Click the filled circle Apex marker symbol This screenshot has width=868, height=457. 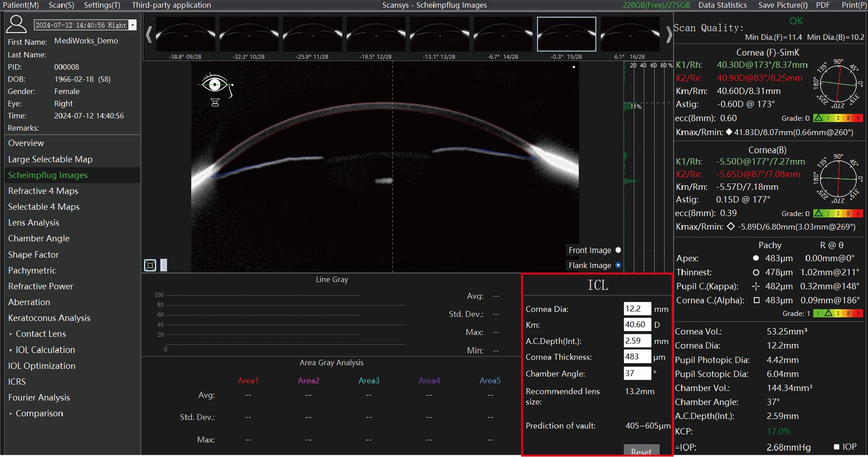(x=756, y=258)
